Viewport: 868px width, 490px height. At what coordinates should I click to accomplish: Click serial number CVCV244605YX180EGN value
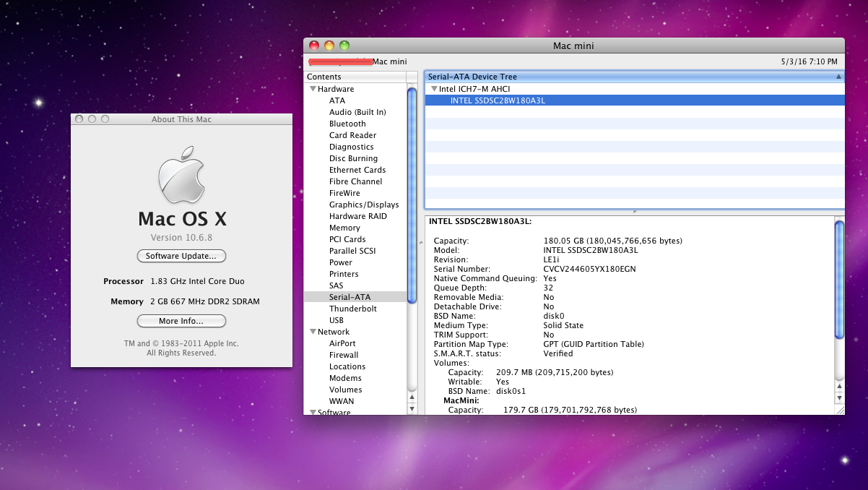589,269
